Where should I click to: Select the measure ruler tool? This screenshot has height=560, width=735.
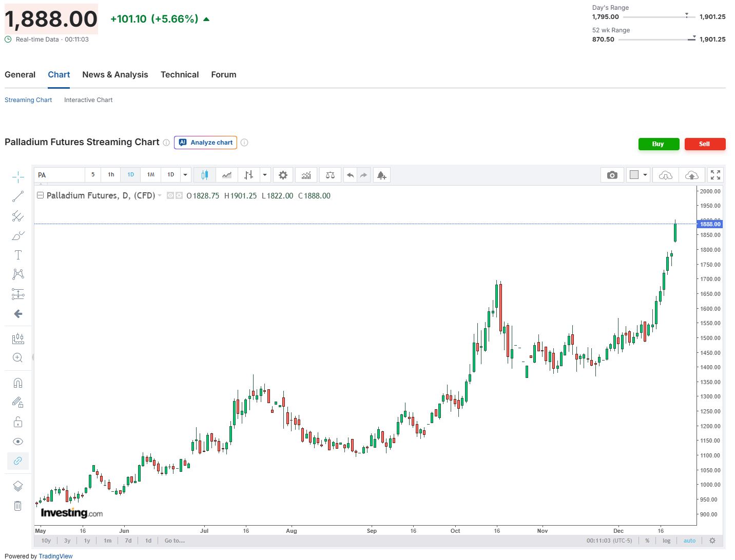coord(18,338)
